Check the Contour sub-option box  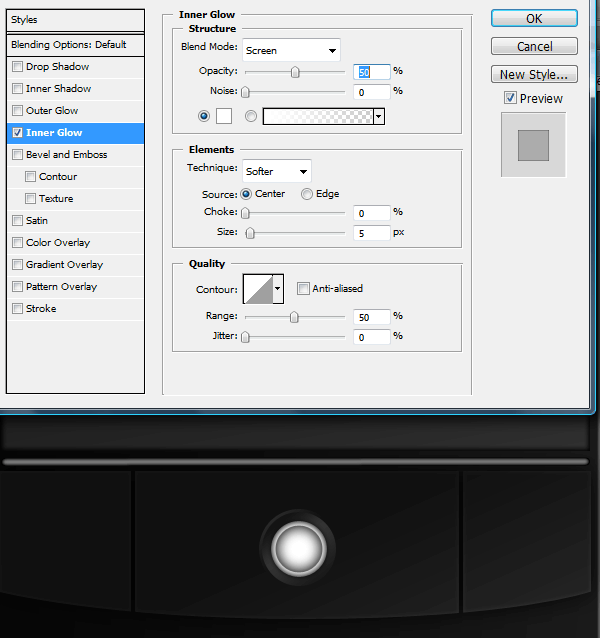[x=31, y=176]
